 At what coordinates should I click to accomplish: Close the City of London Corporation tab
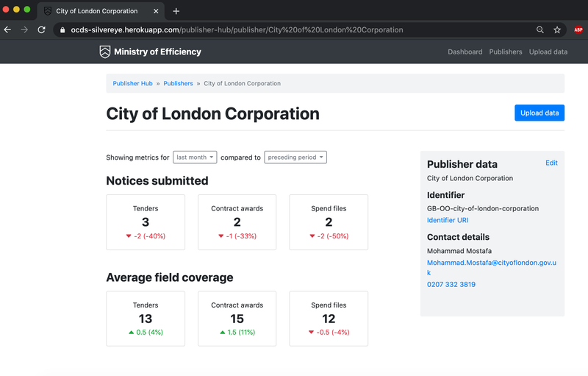click(x=156, y=11)
